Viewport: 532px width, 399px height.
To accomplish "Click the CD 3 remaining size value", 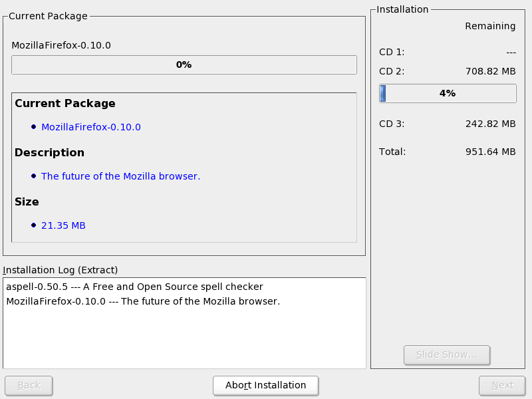I will pyautogui.click(x=491, y=124).
